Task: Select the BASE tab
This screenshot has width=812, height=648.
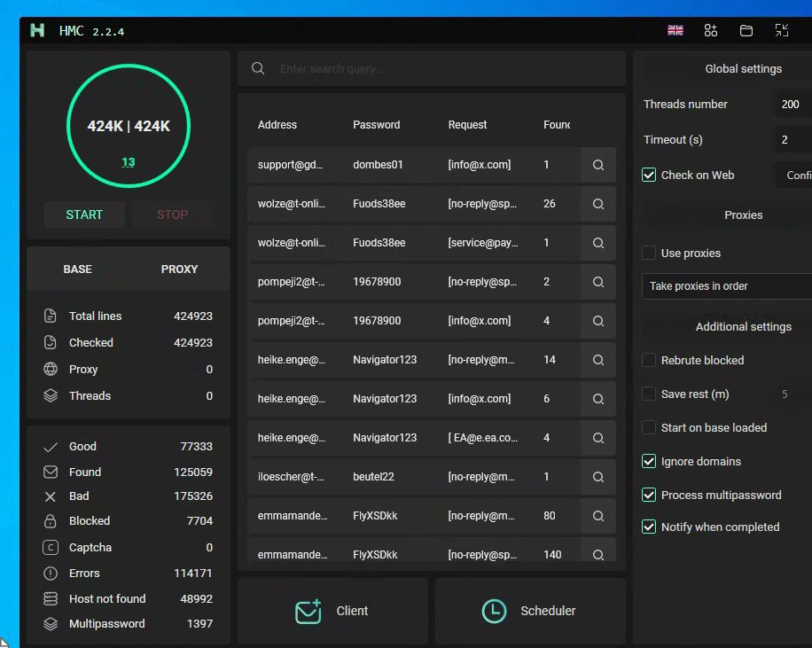Action: 77,269
